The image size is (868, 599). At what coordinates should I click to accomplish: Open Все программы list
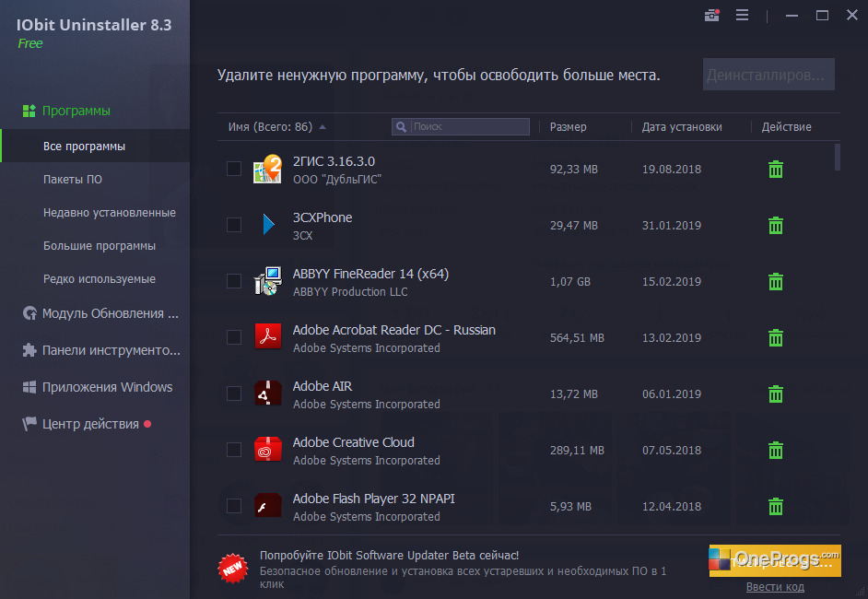(95, 147)
